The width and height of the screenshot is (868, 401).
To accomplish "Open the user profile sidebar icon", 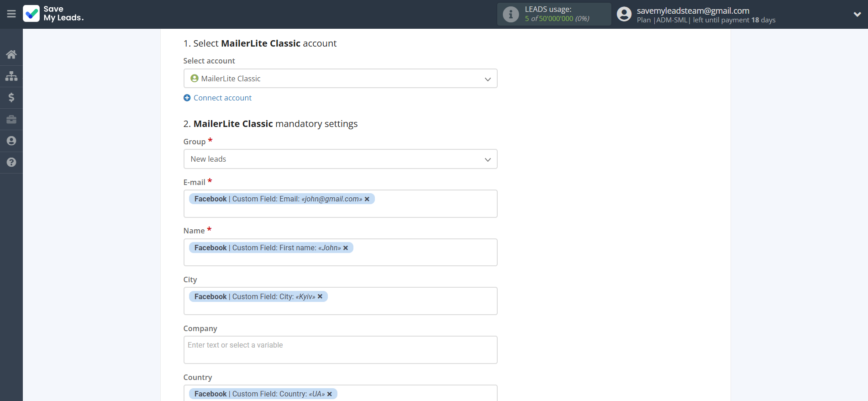I will click(x=11, y=141).
